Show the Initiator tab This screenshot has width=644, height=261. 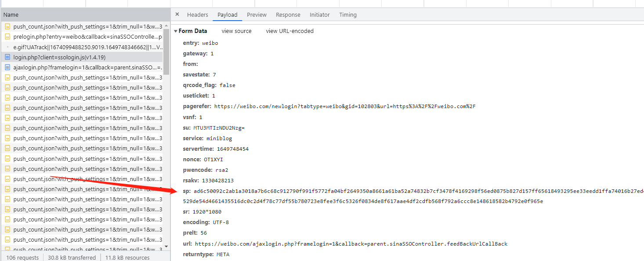(320, 14)
